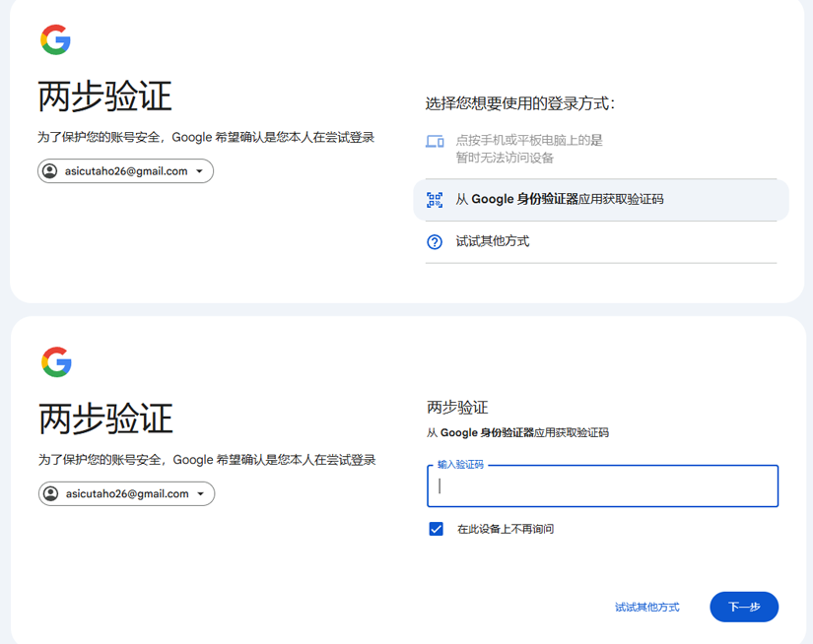Viewport: 813px width, 644px height.
Task: Uncheck 在此设备上不再询问 checkbox
Action: tap(436, 529)
